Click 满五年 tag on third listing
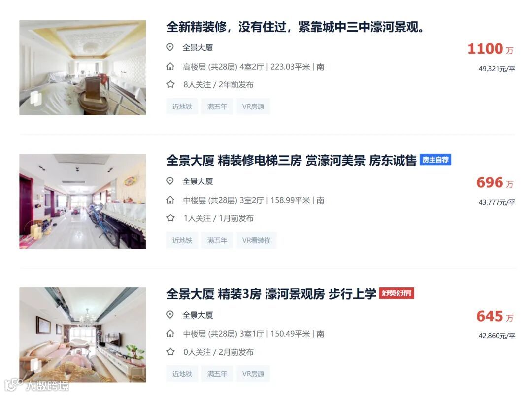532x395 pixels. [x=217, y=374]
